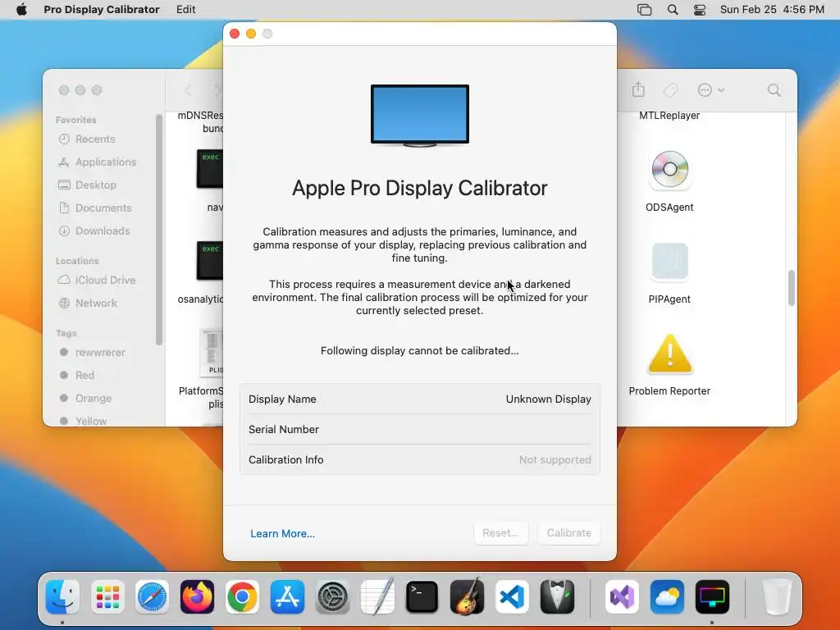Open Firefox from the Dock
This screenshot has height=630, width=840.
[197, 597]
